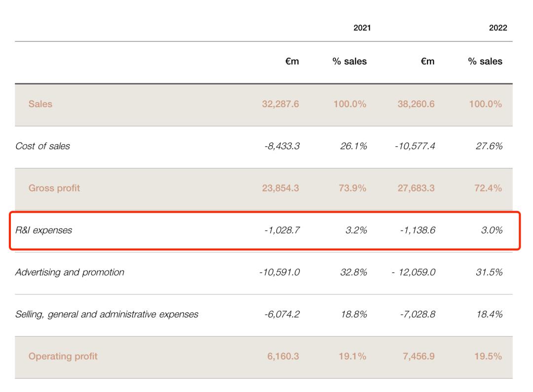The image size is (533, 392).
Task: Click the Cost of sales label
Action: coord(42,146)
